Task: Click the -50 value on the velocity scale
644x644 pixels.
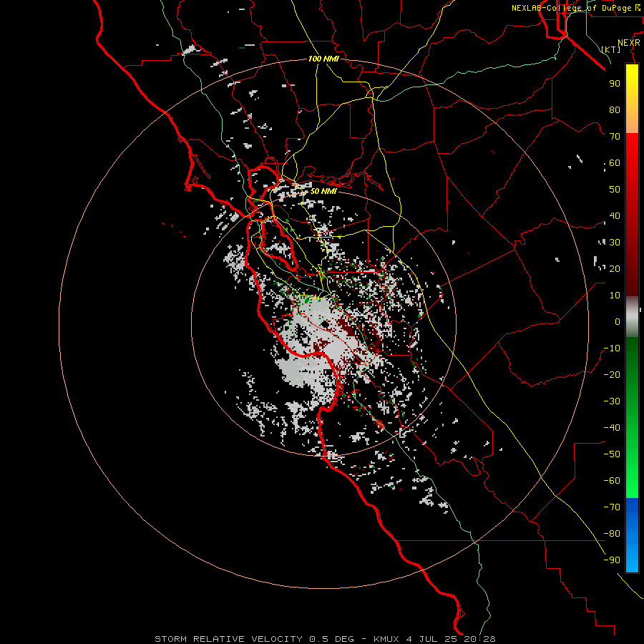Action: tap(612, 454)
